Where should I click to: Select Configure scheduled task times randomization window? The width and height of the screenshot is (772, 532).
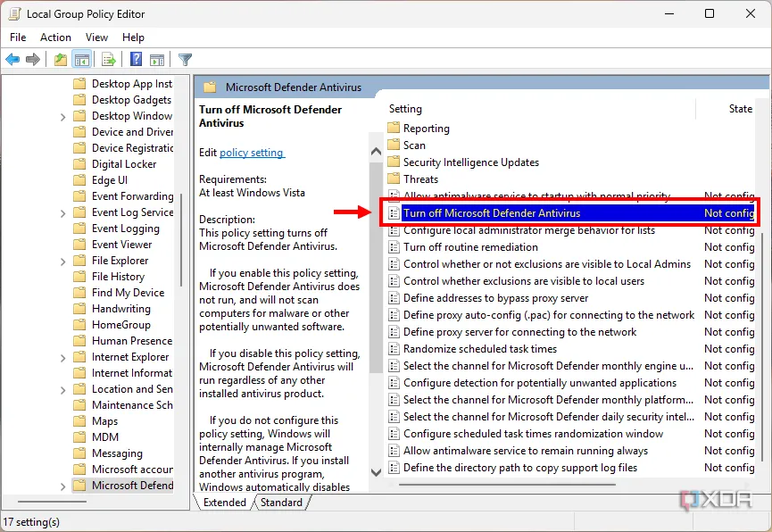click(x=533, y=434)
